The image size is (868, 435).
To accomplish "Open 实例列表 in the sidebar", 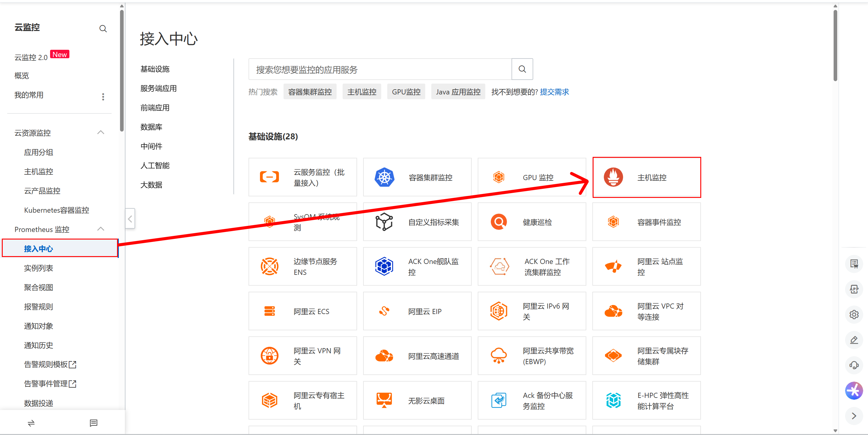I will [38, 268].
